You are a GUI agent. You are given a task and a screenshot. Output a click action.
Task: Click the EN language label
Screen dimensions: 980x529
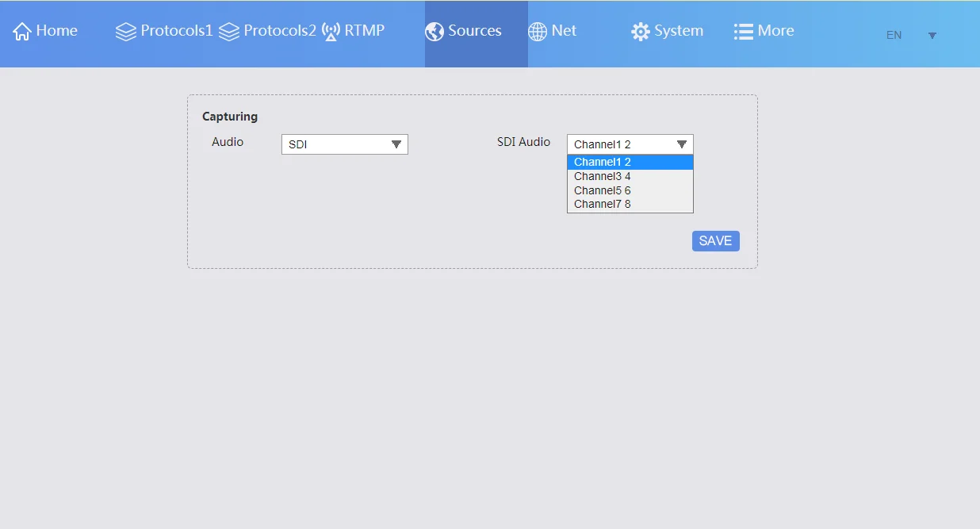point(894,35)
